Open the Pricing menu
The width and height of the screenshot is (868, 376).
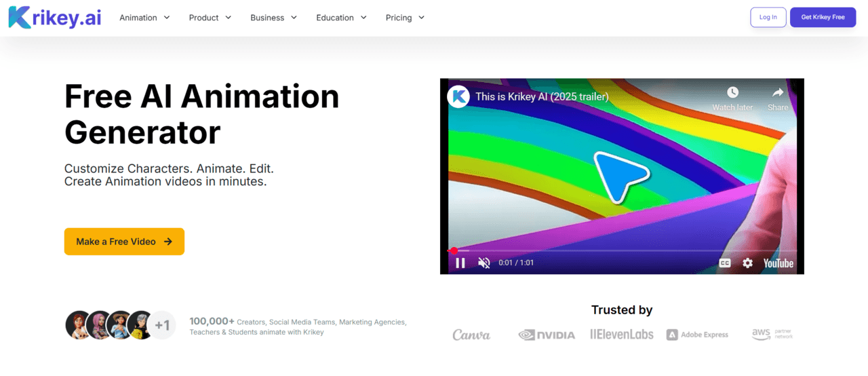pyautogui.click(x=405, y=18)
